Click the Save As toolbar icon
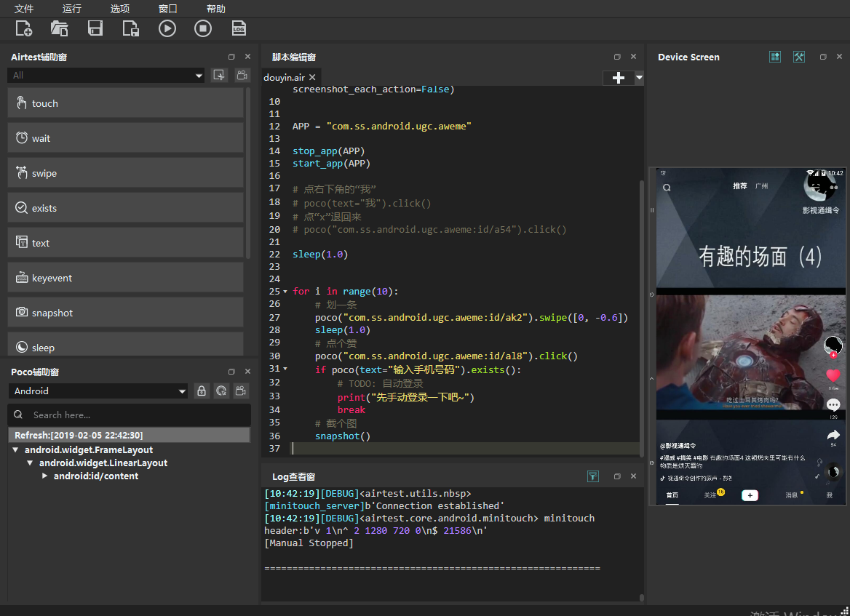850x616 pixels. 130,28
